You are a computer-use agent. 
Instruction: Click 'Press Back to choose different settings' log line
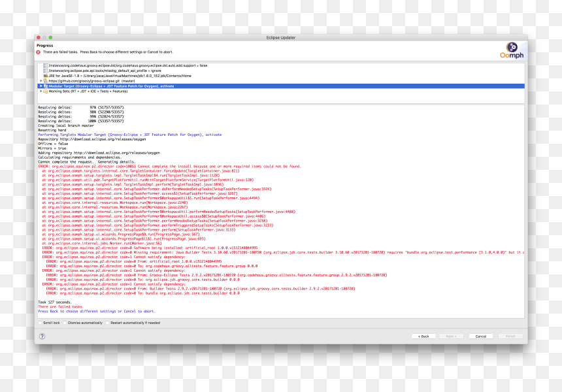tap(97, 312)
